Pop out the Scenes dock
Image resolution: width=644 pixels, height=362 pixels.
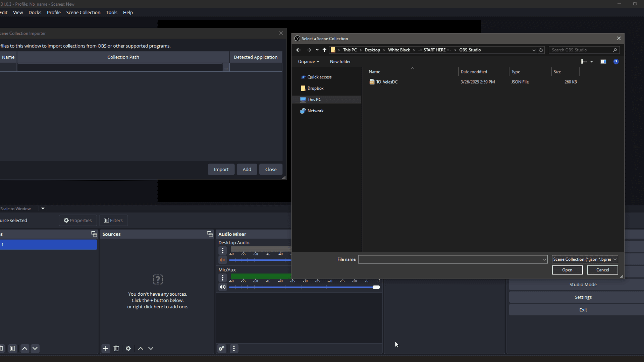tap(94, 234)
